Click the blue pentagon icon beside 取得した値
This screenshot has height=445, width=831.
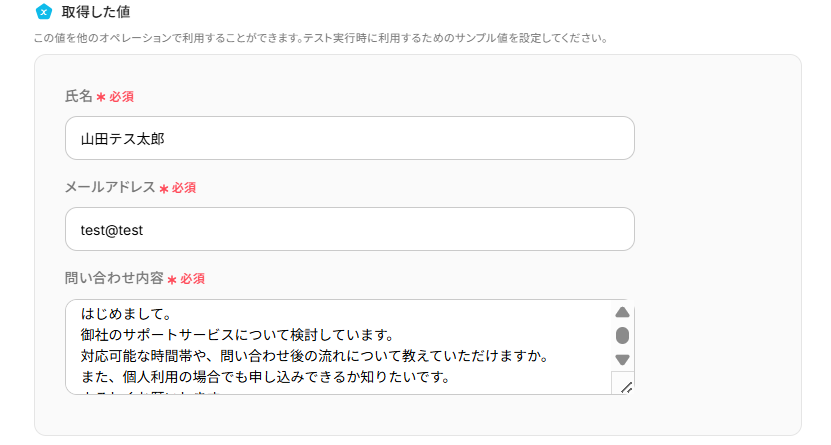(43, 12)
